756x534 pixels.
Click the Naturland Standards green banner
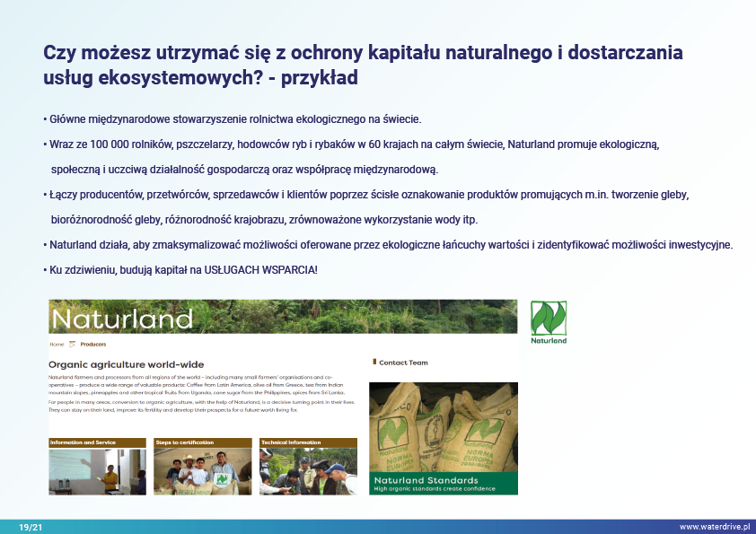coord(444,484)
